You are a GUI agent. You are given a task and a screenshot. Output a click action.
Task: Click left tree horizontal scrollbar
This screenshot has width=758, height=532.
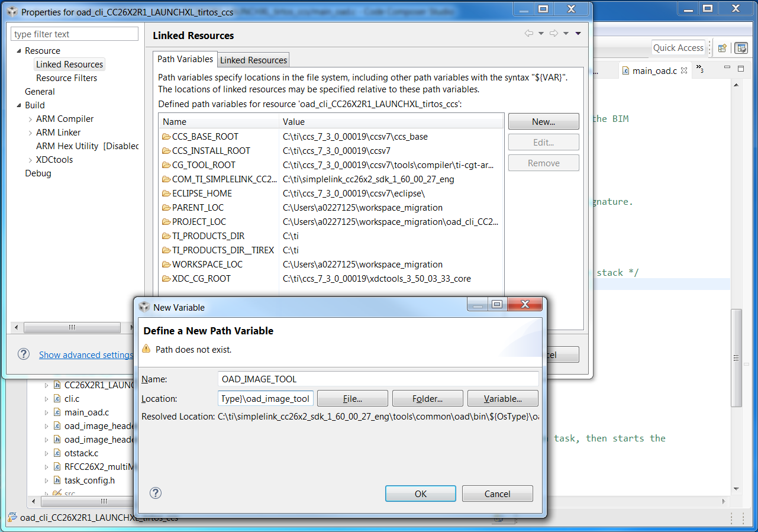tap(72, 327)
